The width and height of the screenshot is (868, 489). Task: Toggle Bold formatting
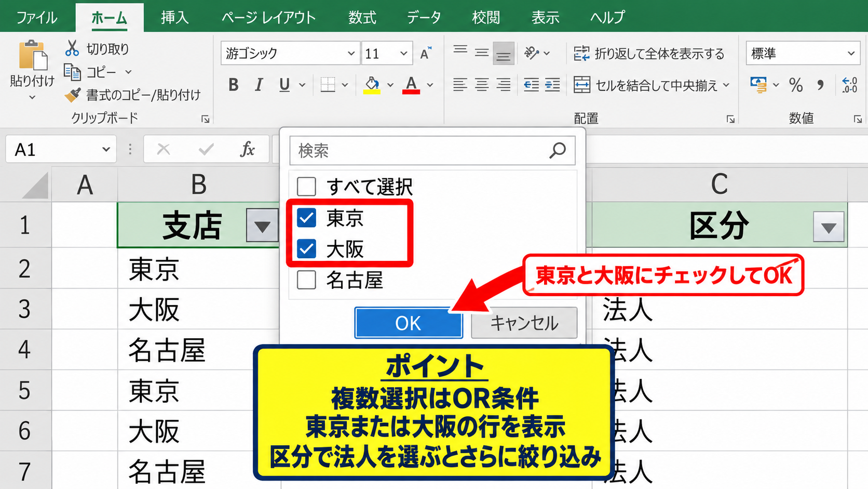click(x=234, y=85)
